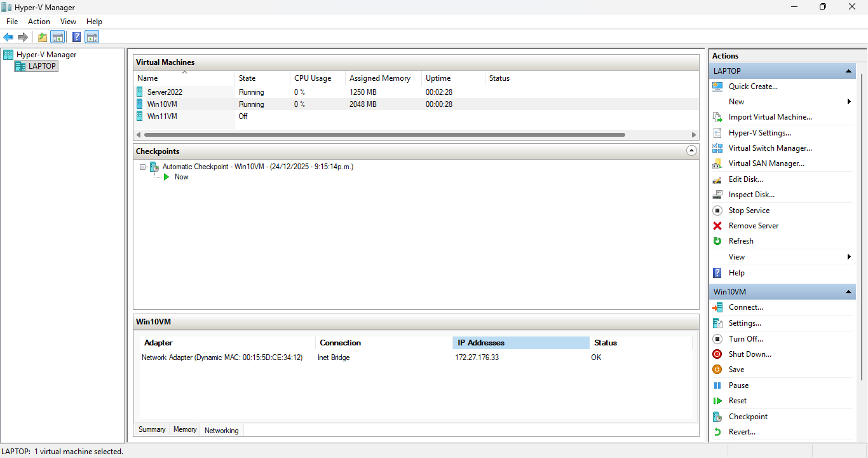
Task: Switch to the Memory tab
Action: point(185,430)
